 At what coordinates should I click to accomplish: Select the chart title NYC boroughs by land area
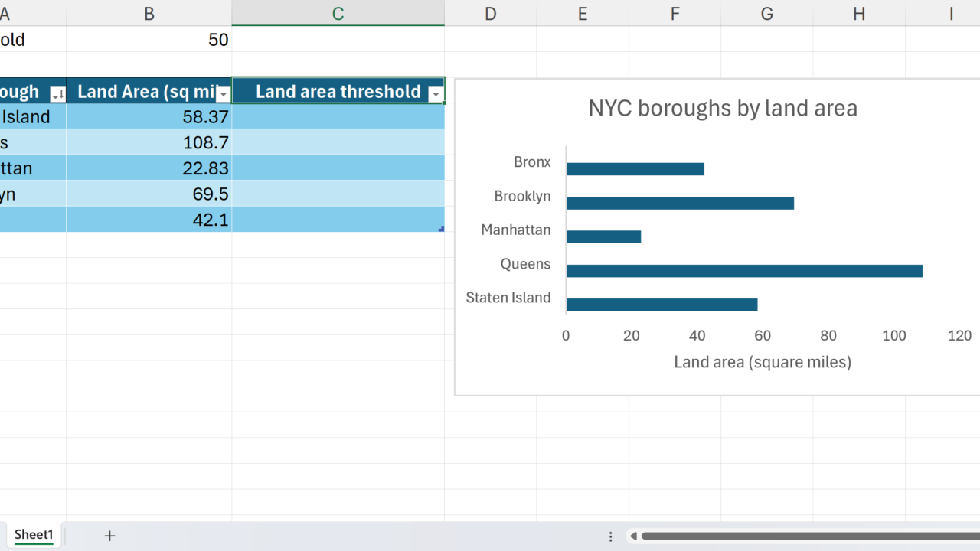click(x=722, y=108)
